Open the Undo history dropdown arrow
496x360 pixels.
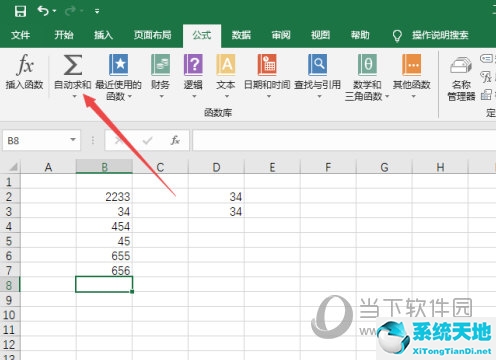click(x=54, y=11)
